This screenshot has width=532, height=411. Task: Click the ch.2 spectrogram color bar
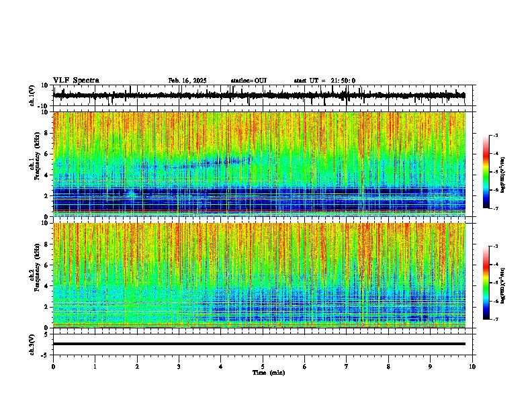pos(486,283)
